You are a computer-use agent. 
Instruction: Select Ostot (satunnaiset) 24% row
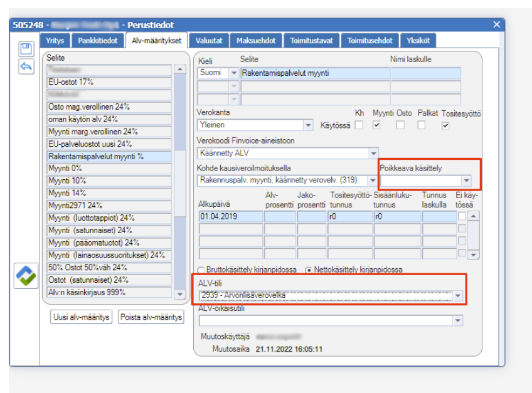[109, 280]
